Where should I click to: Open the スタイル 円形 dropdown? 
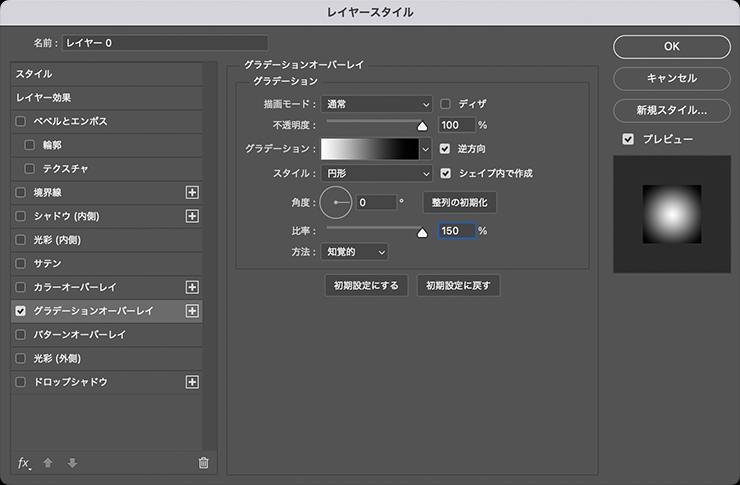[377, 174]
